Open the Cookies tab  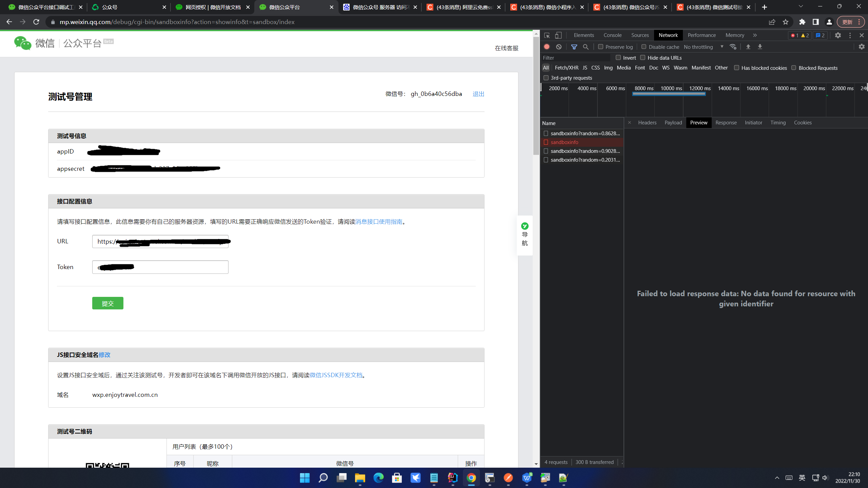click(x=803, y=123)
